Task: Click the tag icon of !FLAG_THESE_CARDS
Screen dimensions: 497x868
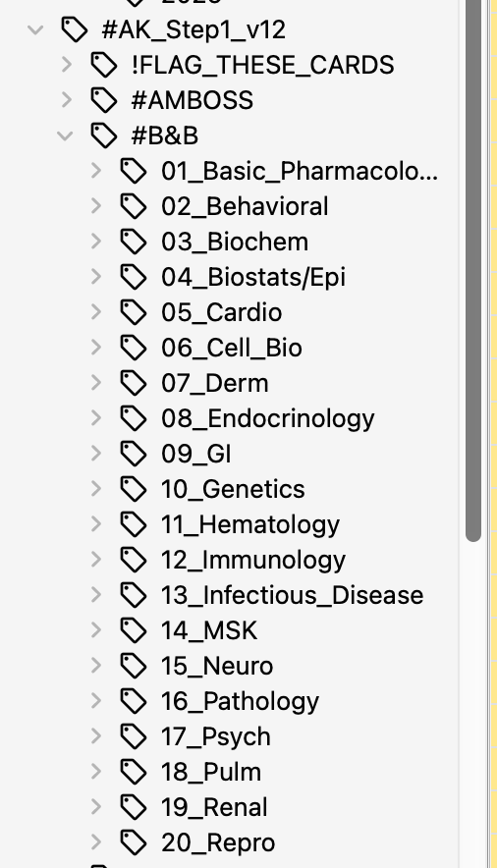Action: [x=104, y=65]
